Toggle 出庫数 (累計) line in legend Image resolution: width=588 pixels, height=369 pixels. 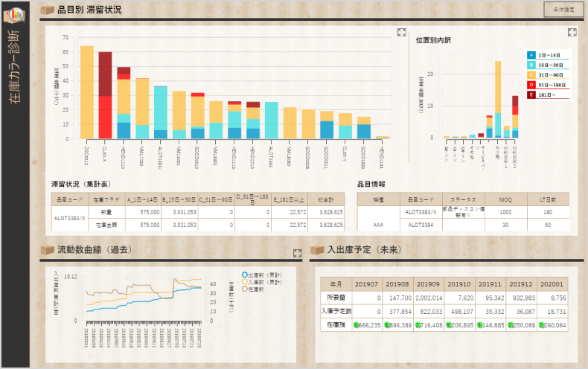(260, 275)
